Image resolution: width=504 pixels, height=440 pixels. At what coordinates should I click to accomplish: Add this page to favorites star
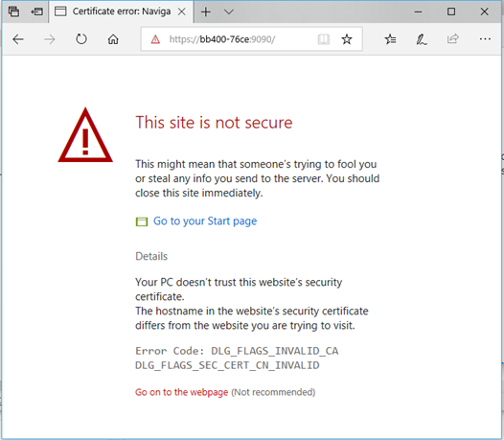pos(347,39)
